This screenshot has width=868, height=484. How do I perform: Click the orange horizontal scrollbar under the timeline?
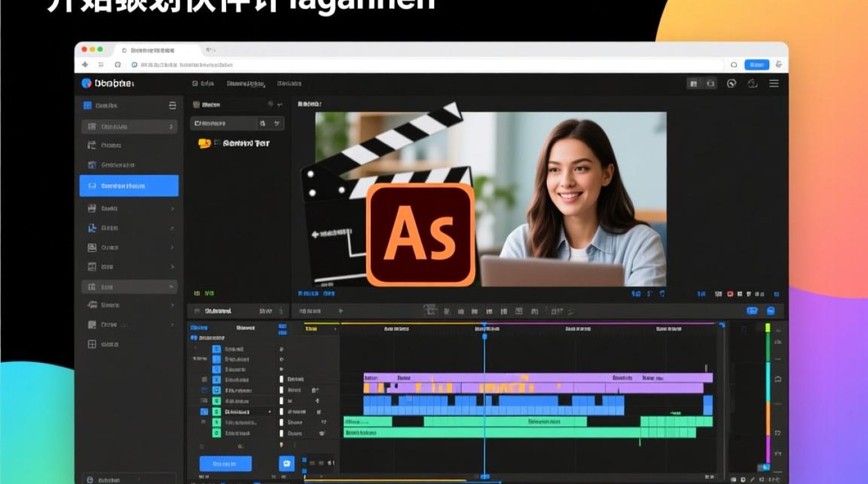385,480
